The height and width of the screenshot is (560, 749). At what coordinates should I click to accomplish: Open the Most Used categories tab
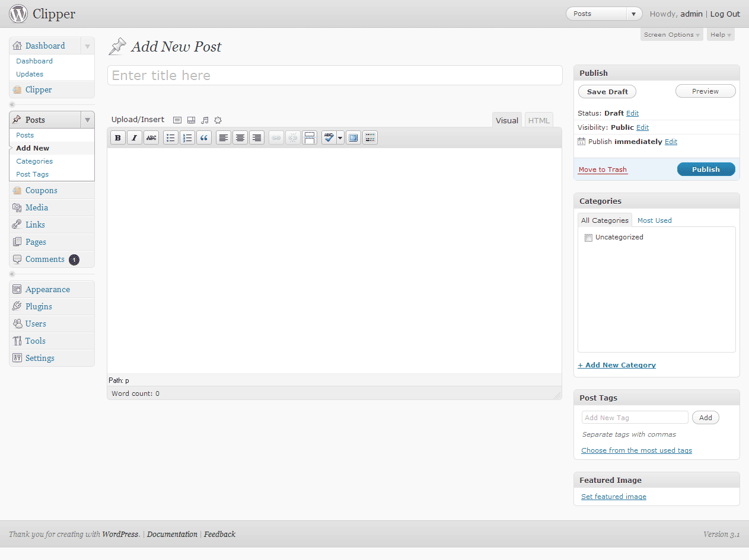tap(654, 220)
